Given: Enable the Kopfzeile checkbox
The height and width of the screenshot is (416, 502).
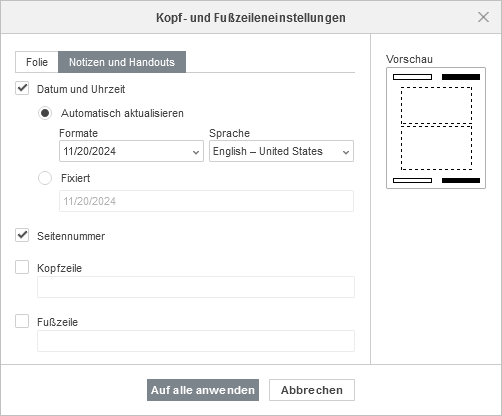Looking at the screenshot, I should click(x=22, y=267).
